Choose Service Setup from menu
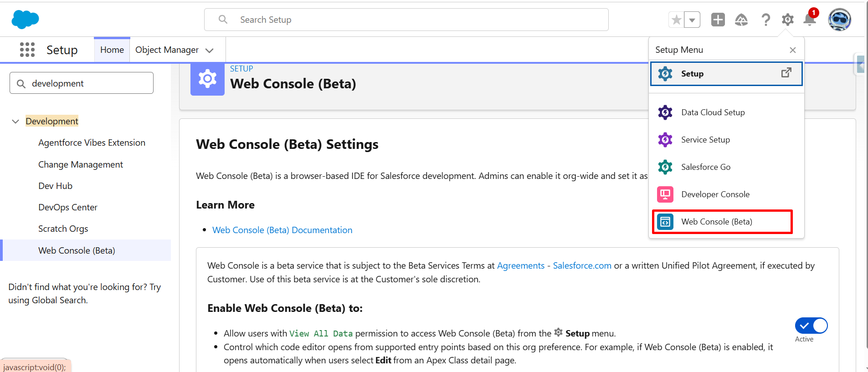 [726, 140]
